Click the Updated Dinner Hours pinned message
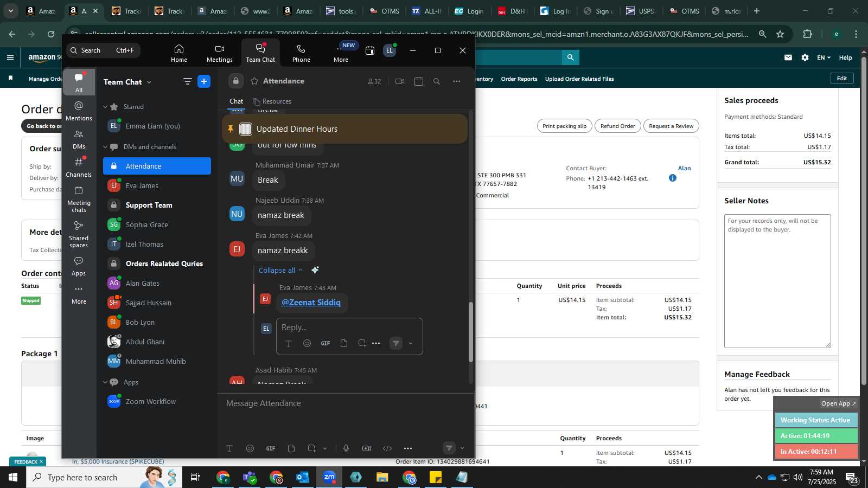The height and width of the screenshot is (488, 868). (344, 129)
